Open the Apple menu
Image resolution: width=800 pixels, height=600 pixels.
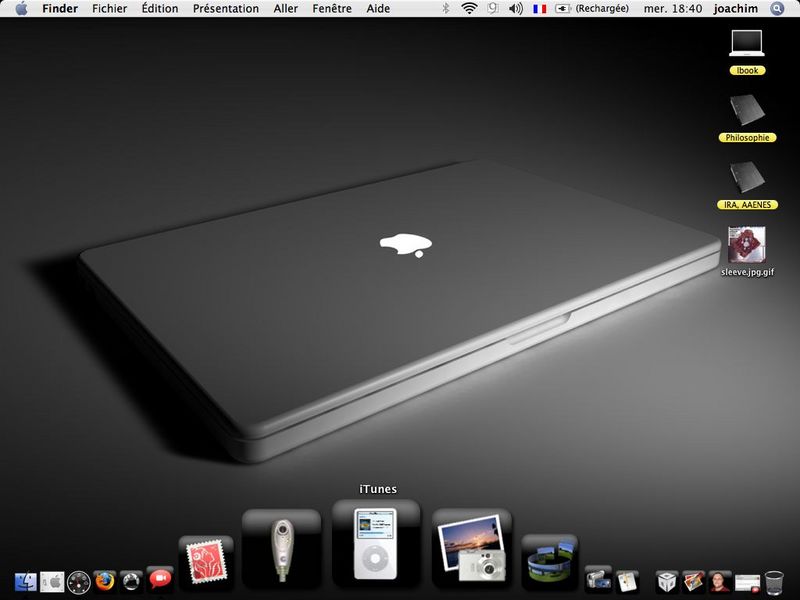pyautogui.click(x=21, y=8)
